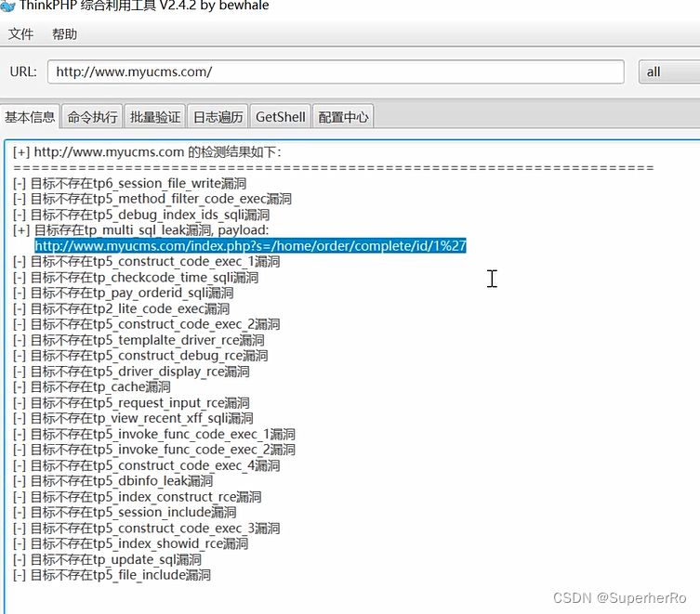Click the tp5_debug_index_ids_sqli result line
The image size is (700, 614).
click(x=141, y=215)
